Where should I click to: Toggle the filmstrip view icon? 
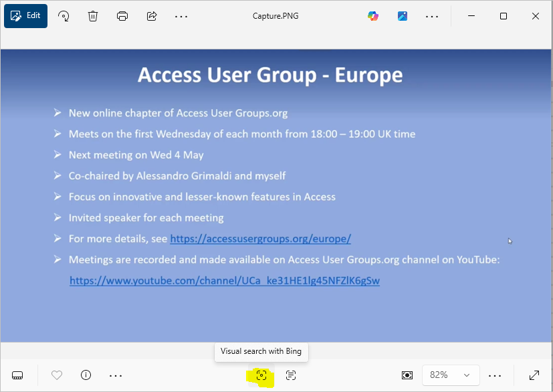coord(17,375)
